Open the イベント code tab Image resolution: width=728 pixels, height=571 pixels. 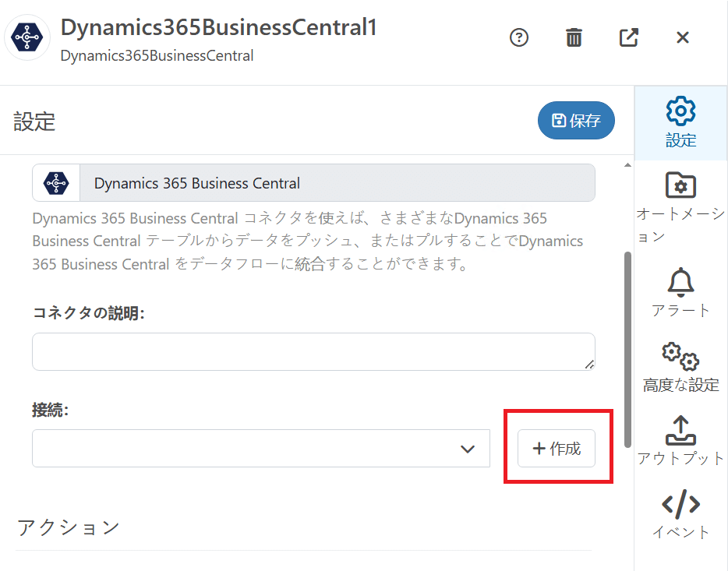click(680, 515)
